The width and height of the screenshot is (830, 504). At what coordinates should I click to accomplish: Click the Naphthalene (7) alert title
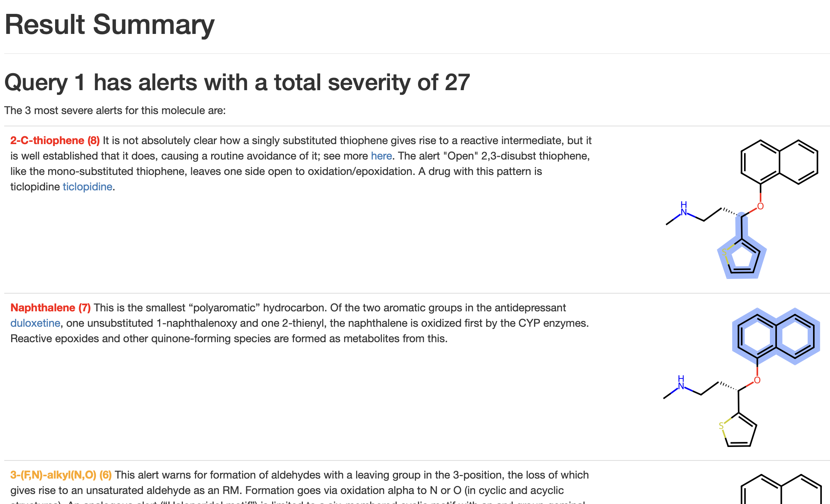[x=50, y=308]
